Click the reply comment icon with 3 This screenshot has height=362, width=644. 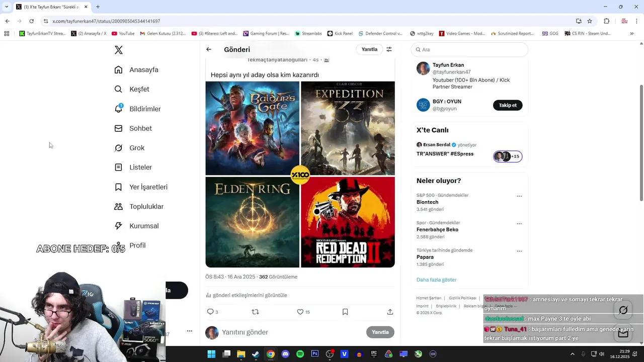point(212,312)
